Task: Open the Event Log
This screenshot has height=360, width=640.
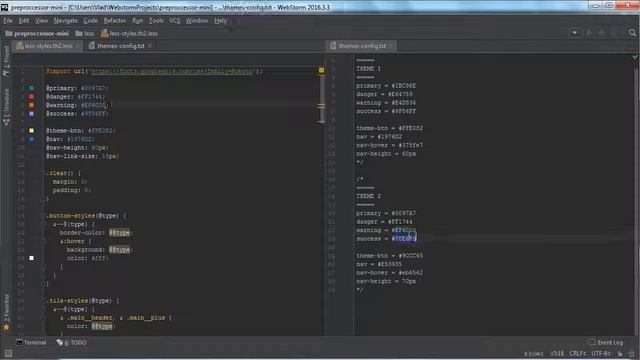Action: click(606, 342)
